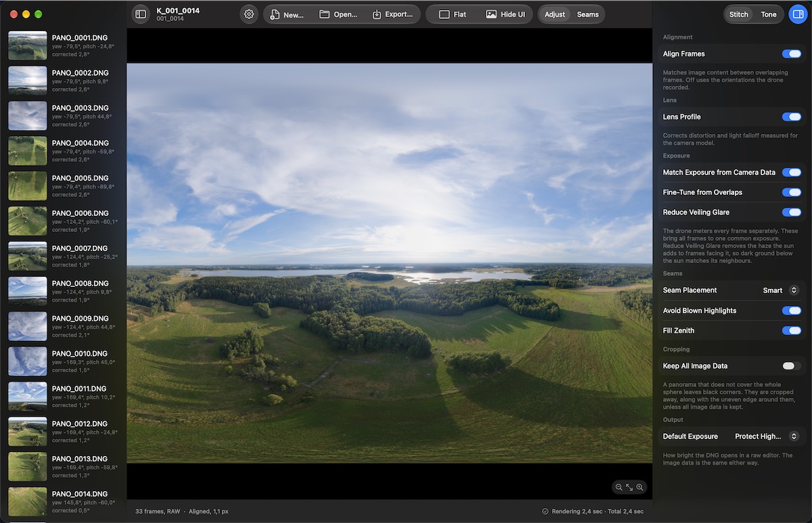Click the PANO_0012.DNG file name
This screenshot has width=812, height=523.
pyautogui.click(x=80, y=424)
